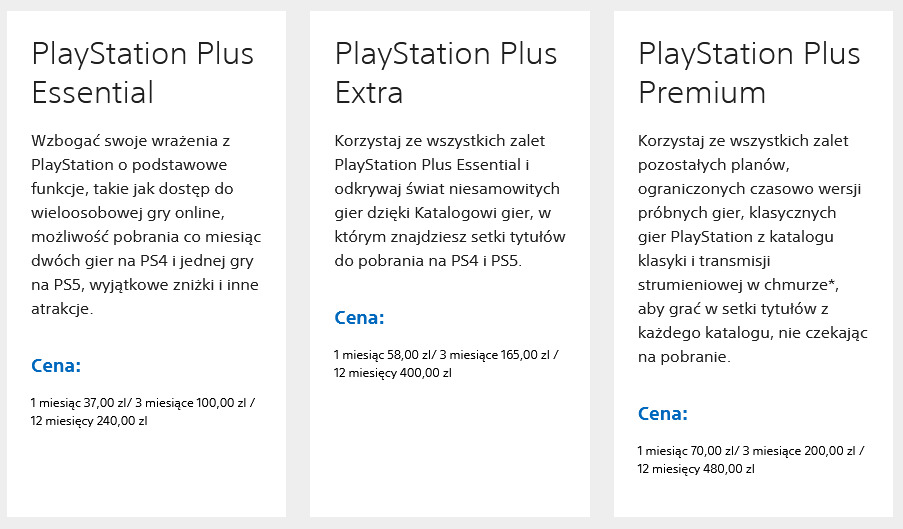Click the 12 miesięcy 480,00 zl price

click(x=697, y=468)
